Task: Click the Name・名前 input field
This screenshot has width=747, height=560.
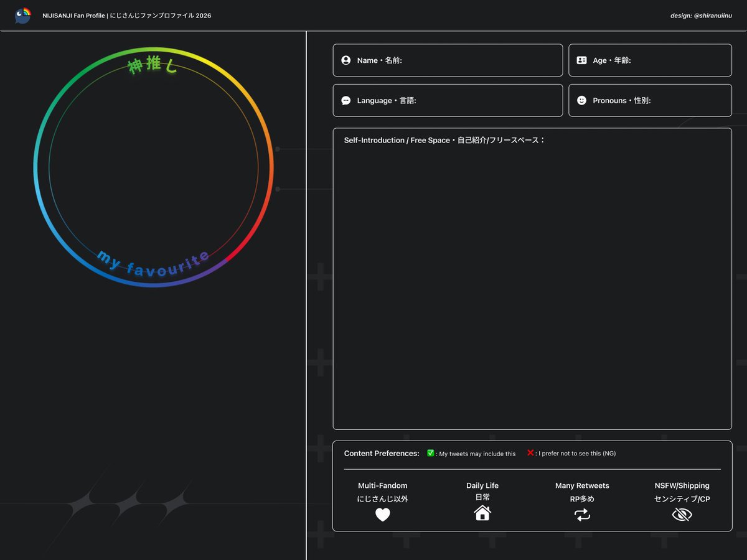Action: point(448,60)
